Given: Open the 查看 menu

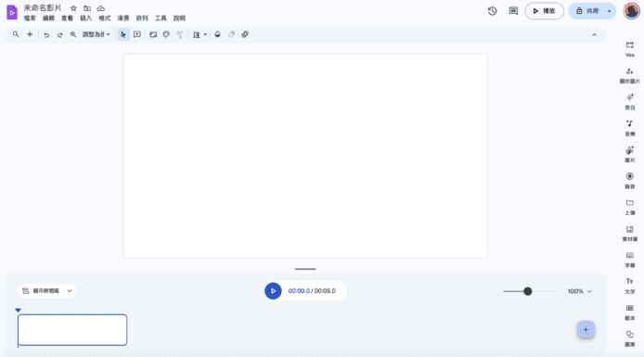Looking at the screenshot, I should (68, 18).
